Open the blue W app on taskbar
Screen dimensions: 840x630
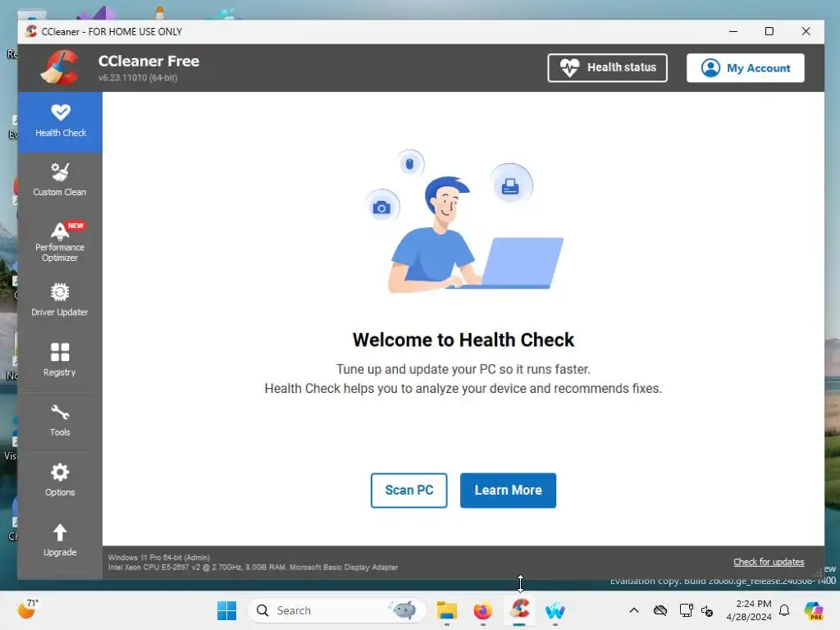[555, 610]
